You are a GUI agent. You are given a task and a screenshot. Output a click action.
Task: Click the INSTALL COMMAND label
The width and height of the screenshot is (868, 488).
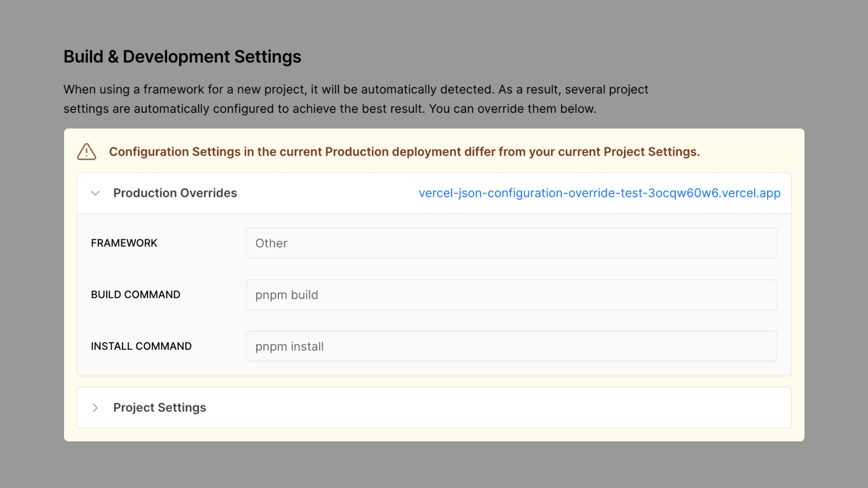(x=141, y=346)
